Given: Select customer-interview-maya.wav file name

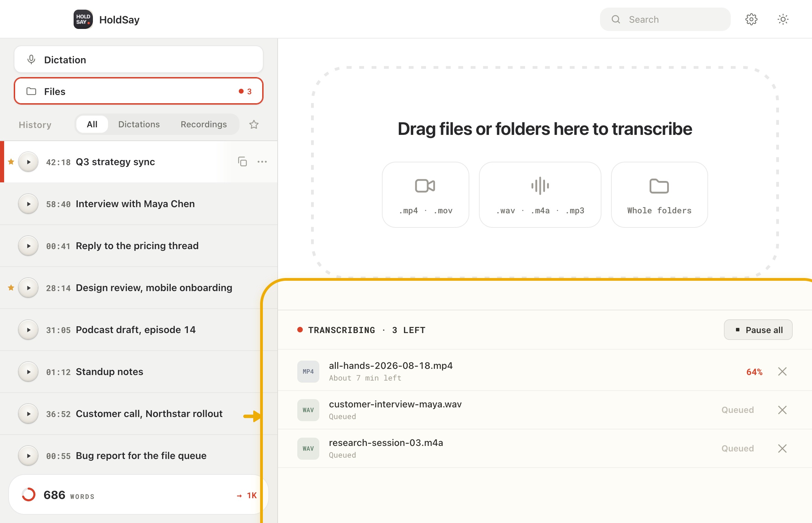Looking at the screenshot, I should (x=395, y=404).
